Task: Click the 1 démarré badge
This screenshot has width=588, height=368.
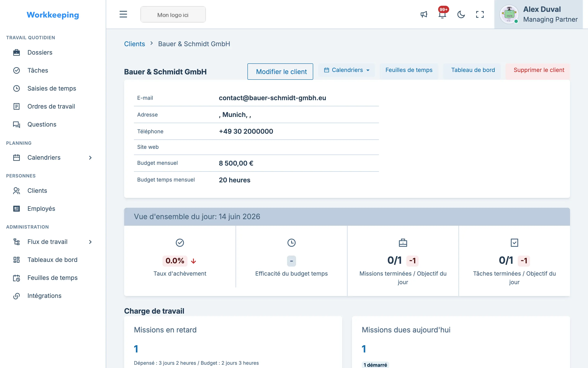Action: click(x=375, y=365)
